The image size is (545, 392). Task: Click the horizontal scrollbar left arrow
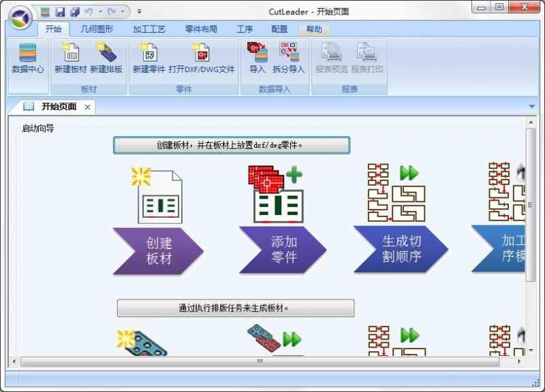pyautogui.click(x=14, y=361)
